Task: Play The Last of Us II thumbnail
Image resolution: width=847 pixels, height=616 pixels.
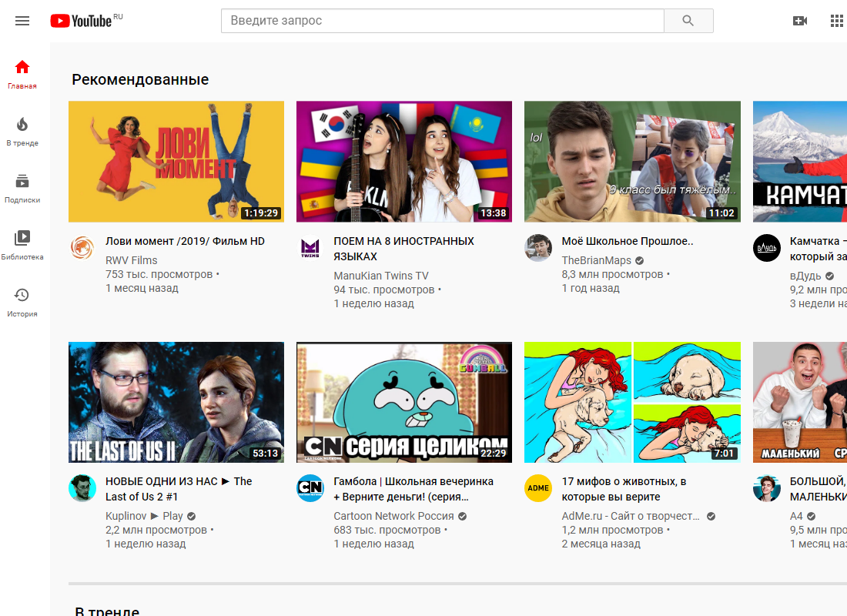Action: [176, 402]
